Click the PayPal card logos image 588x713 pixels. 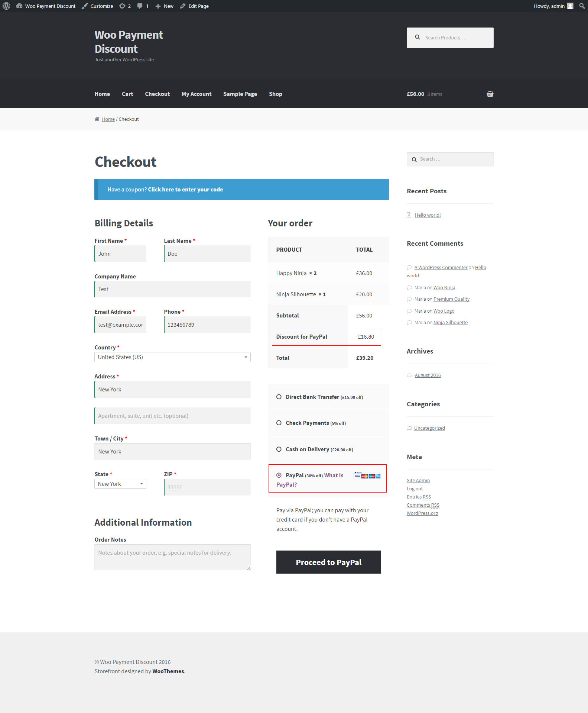[367, 475]
